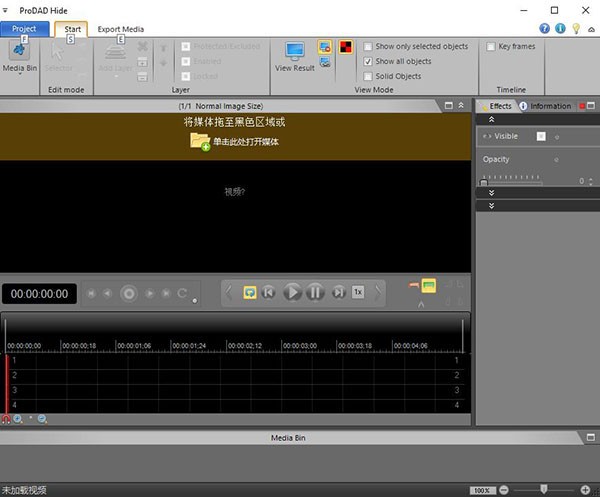Click the blue help question mark icon
The width and height of the screenshot is (600, 497).
click(544, 28)
